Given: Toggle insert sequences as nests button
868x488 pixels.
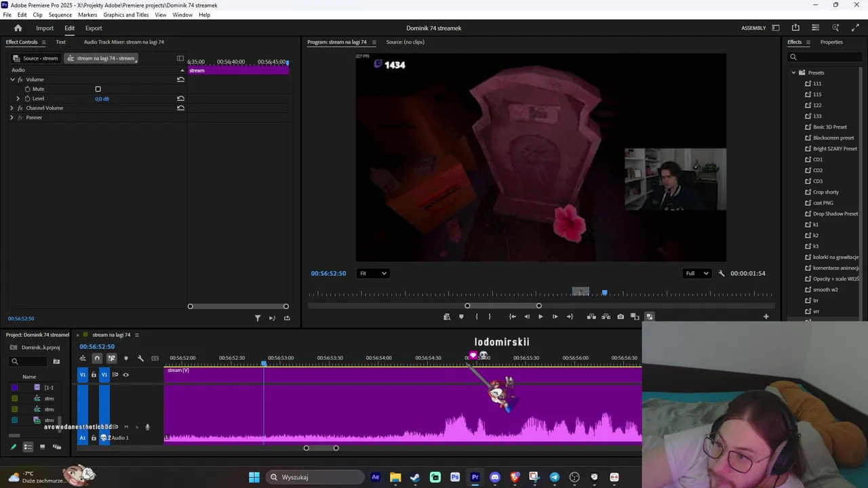Looking at the screenshot, I should pos(83,358).
